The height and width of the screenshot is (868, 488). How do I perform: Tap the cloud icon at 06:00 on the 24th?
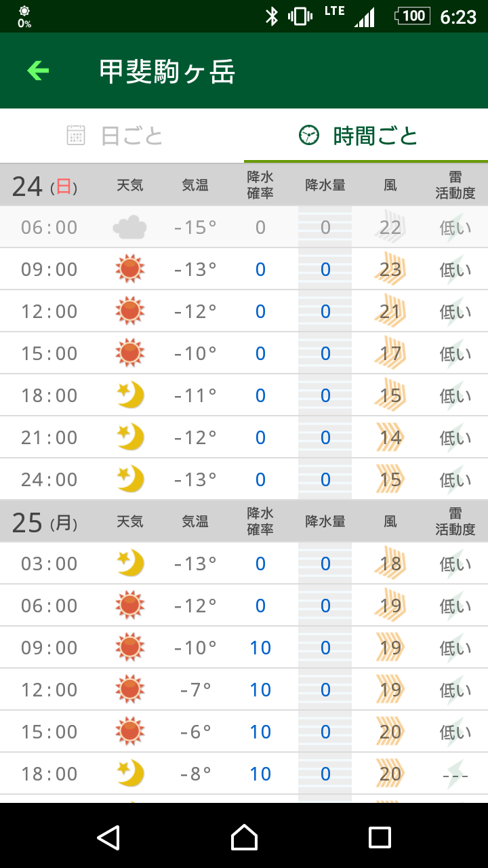click(129, 227)
